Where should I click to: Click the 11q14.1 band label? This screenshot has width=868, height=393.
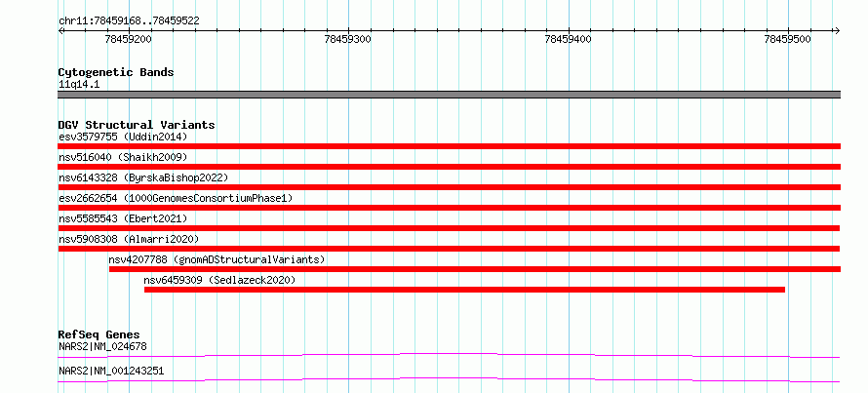point(79,85)
